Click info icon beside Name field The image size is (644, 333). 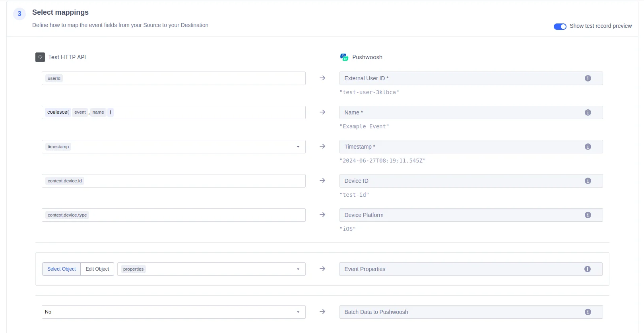pyautogui.click(x=588, y=112)
